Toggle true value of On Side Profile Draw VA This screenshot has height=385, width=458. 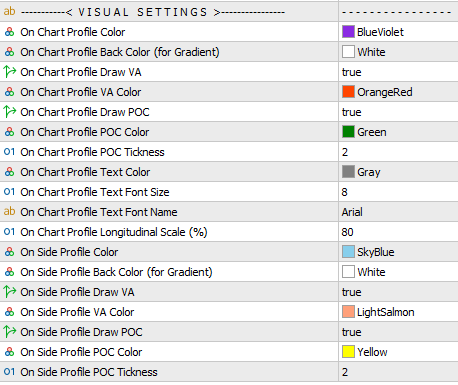coord(398,292)
